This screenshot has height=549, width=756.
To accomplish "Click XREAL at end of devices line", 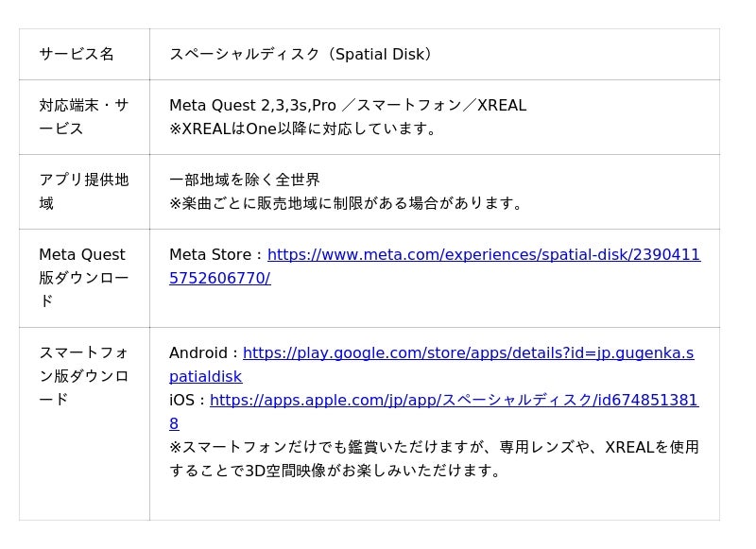I will [502, 106].
